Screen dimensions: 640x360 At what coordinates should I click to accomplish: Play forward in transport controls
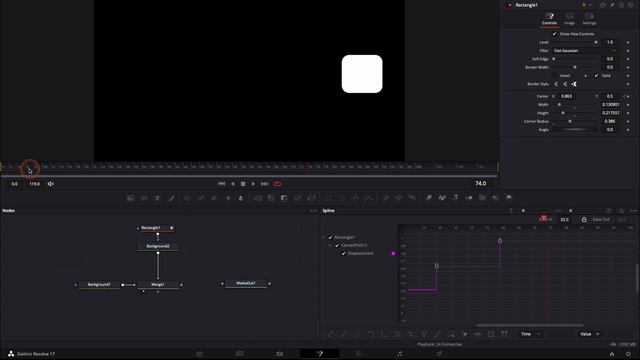pos(253,184)
